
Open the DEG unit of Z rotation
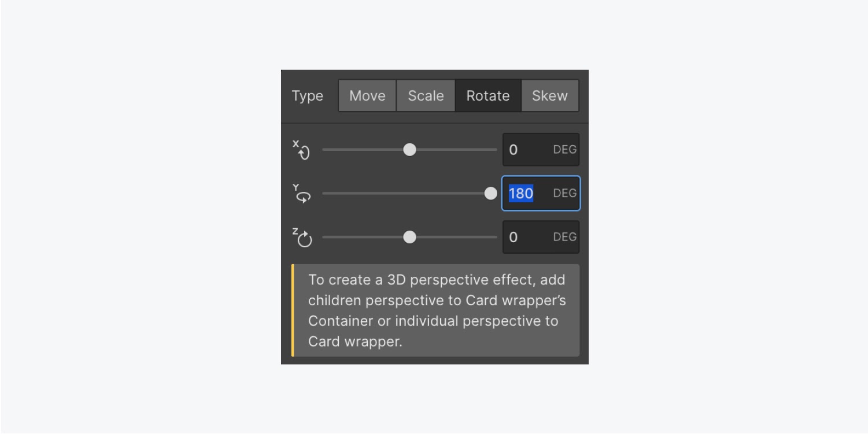[x=564, y=237]
